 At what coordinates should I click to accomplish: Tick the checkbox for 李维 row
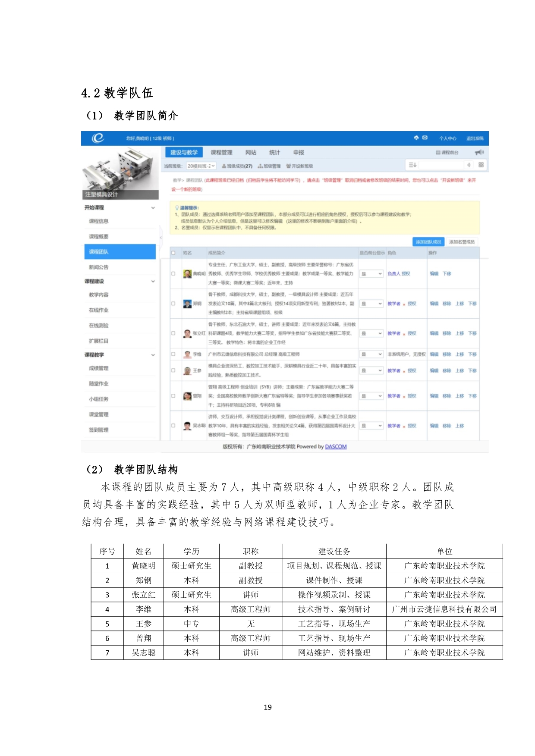tap(173, 354)
